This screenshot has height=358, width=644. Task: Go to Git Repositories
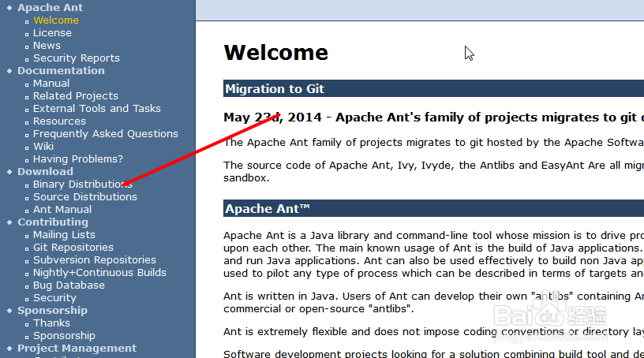click(x=73, y=248)
